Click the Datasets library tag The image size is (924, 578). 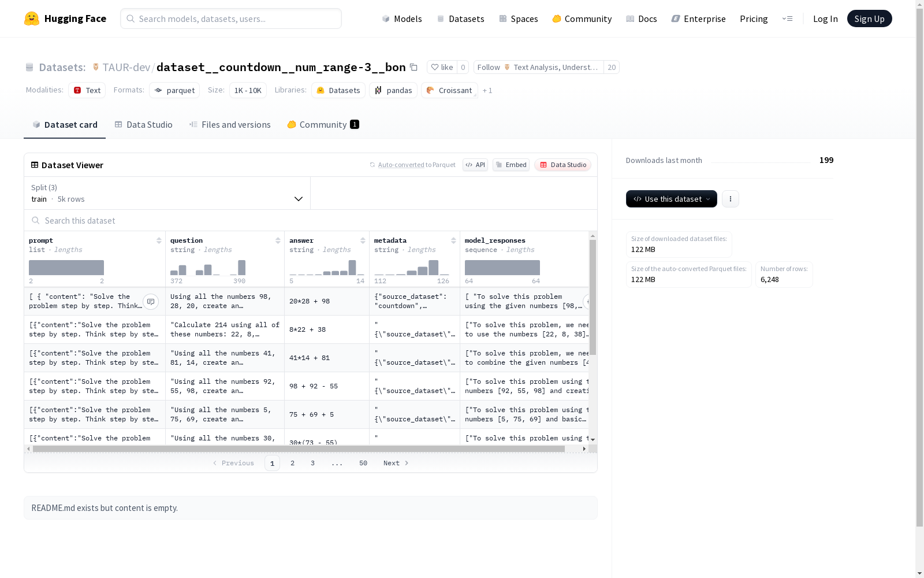pos(338,90)
